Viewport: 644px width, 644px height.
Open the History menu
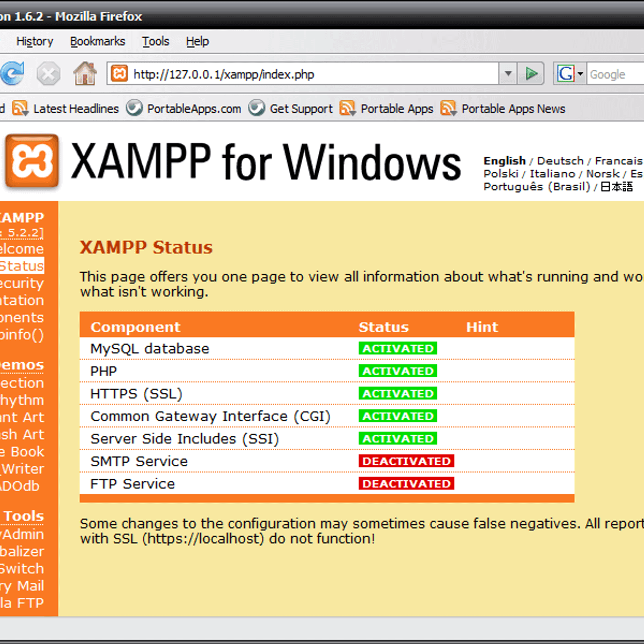tap(35, 41)
